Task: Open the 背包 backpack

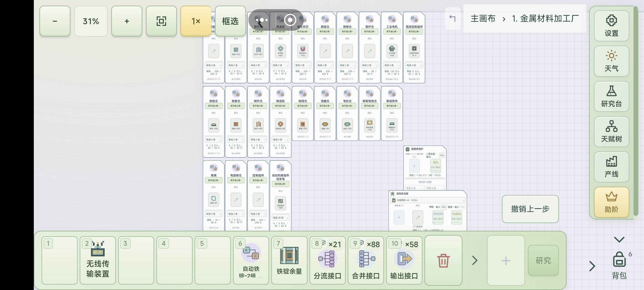Action: click(619, 265)
